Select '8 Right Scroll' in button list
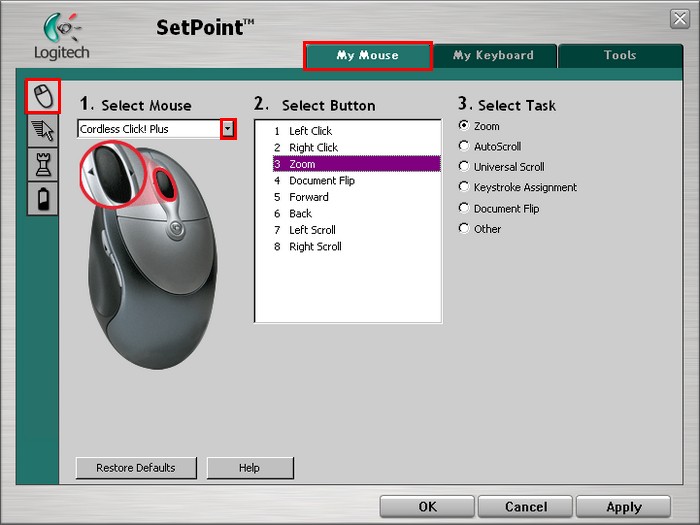Image resolution: width=700 pixels, height=525 pixels. coord(356,246)
